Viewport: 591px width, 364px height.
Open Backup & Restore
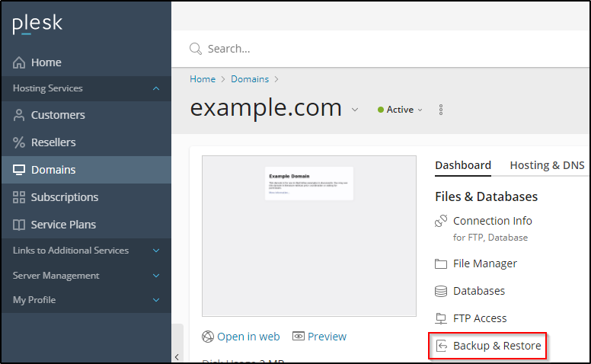(497, 346)
